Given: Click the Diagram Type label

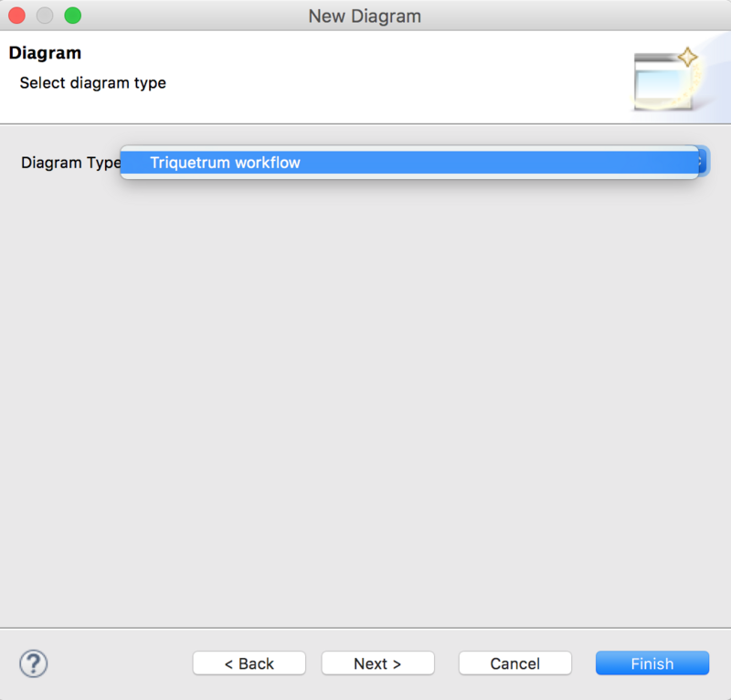Looking at the screenshot, I should click(x=70, y=163).
